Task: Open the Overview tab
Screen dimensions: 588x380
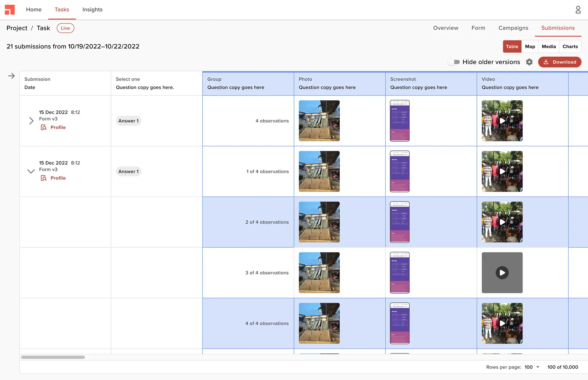Action: (x=446, y=28)
